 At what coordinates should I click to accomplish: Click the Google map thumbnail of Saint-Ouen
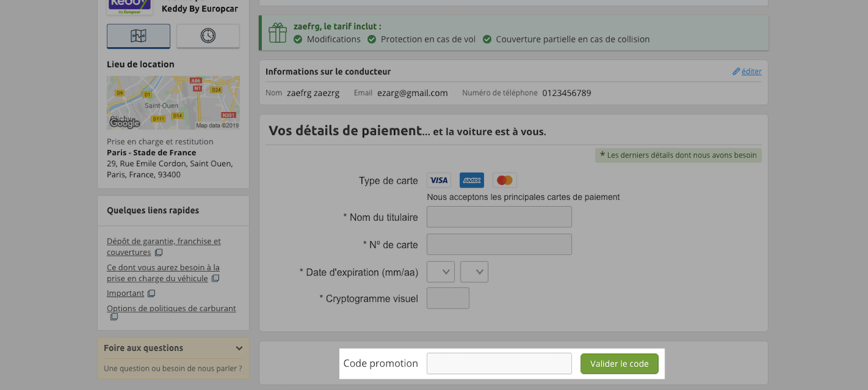coord(173,102)
